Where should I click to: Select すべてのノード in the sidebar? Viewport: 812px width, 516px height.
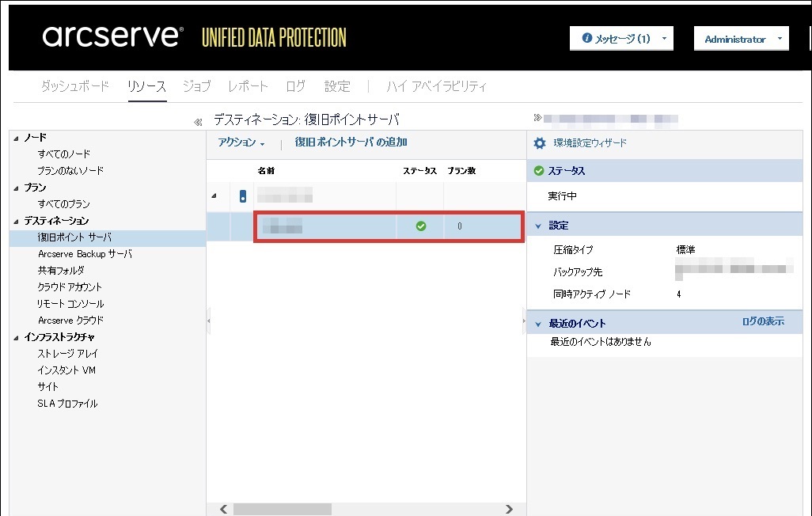[x=64, y=154]
